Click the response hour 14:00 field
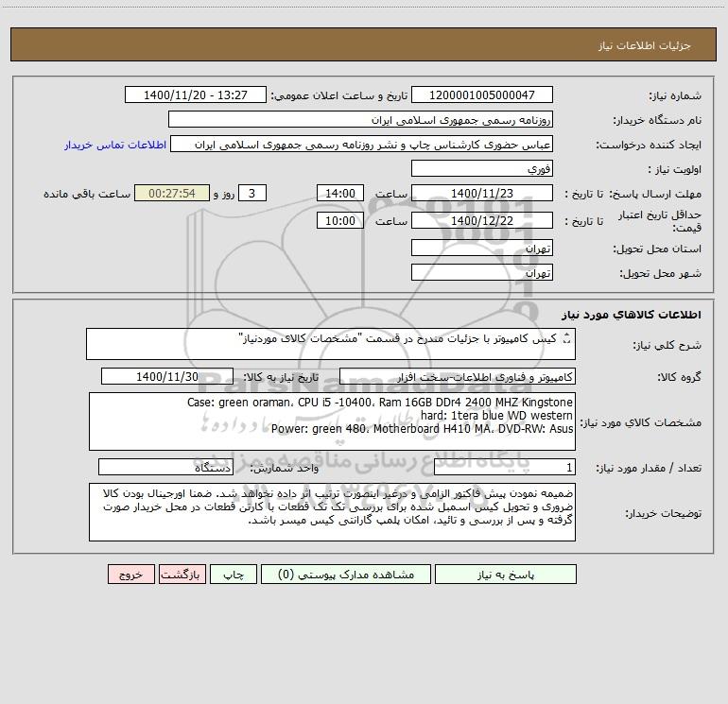The width and height of the screenshot is (728, 704). pyautogui.click(x=339, y=193)
